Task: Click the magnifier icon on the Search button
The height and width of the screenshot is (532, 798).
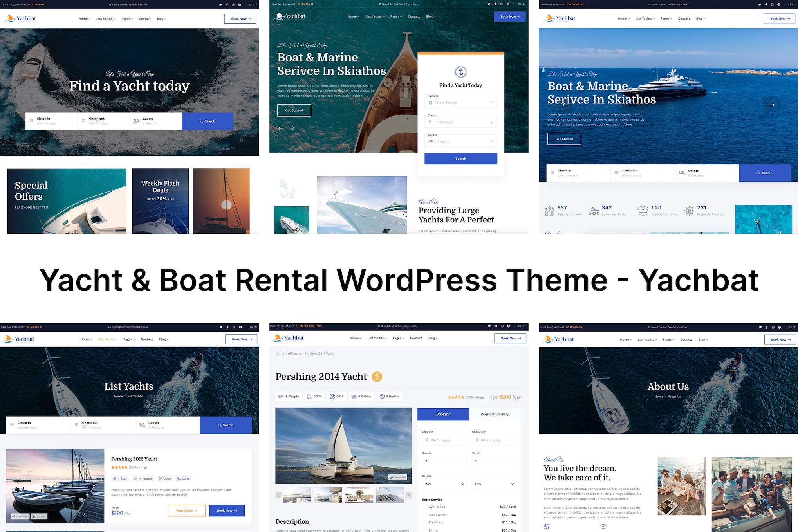Action: 202,121
